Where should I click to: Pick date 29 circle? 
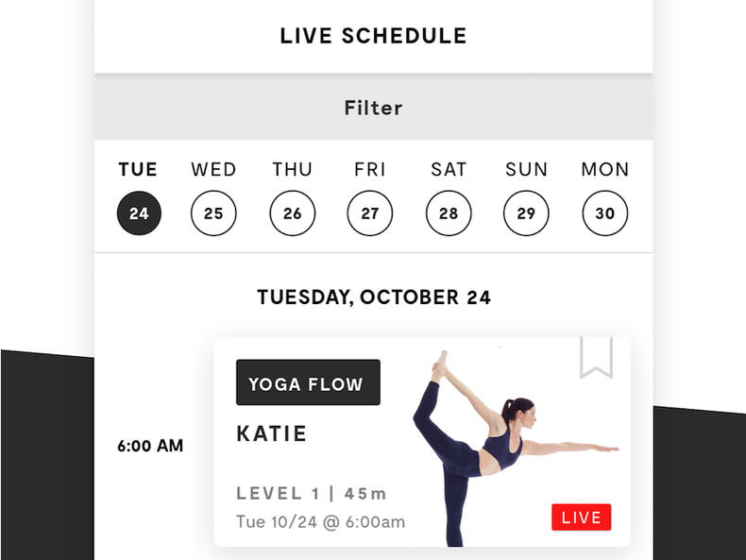pos(526,213)
